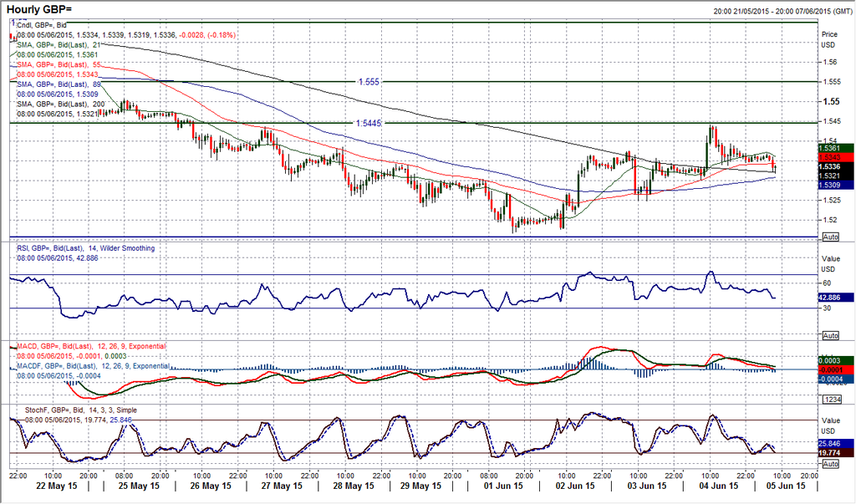Click the green 1.5361 price tag
Viewport: 856px width, 504px height.
(x=835, y=148)
